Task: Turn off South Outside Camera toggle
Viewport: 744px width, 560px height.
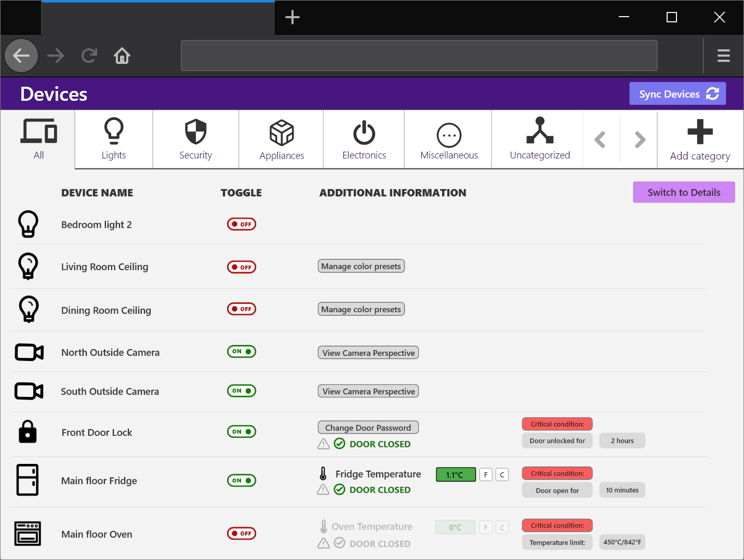Action: click(242, 391)
